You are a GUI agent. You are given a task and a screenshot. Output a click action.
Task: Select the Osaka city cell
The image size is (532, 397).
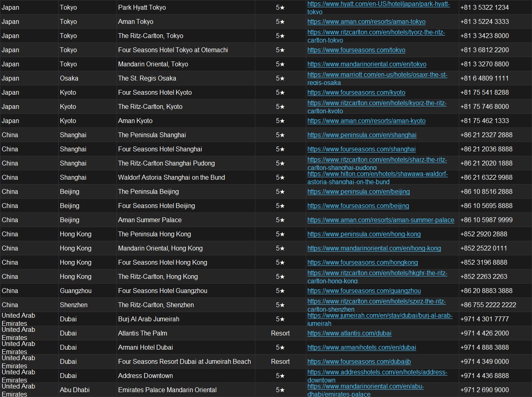pos(87,79)
